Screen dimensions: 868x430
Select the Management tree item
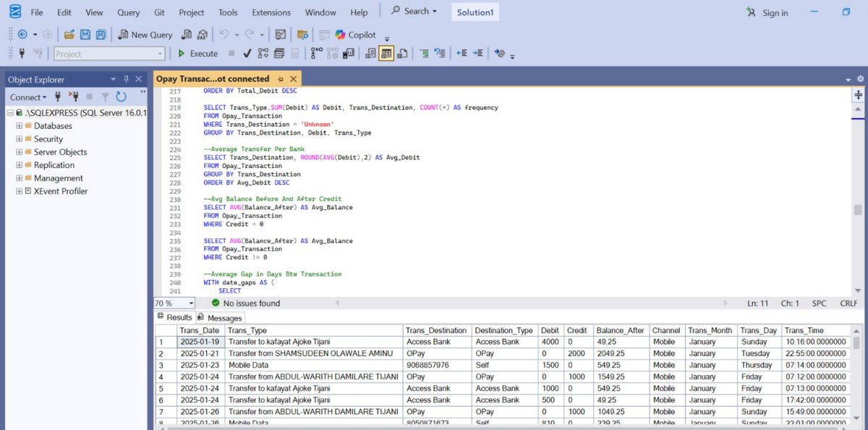[59, 178]
